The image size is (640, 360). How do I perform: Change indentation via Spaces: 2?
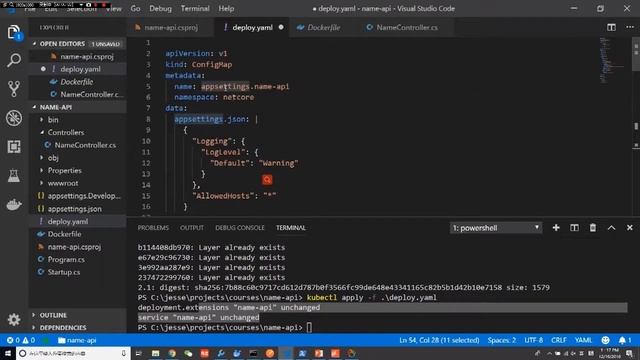coord(502,340)
